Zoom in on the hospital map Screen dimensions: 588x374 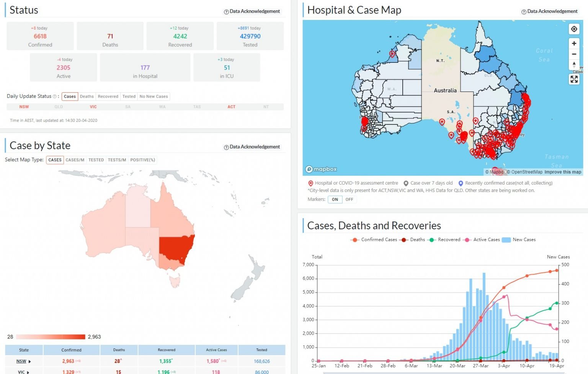[574, 44]
